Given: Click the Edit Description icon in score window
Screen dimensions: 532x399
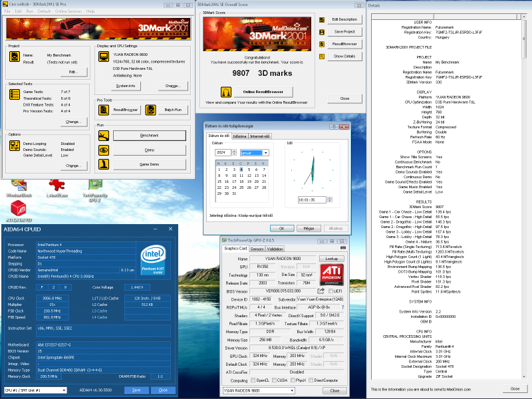Looking at the screenshot, I should (322, 20).
